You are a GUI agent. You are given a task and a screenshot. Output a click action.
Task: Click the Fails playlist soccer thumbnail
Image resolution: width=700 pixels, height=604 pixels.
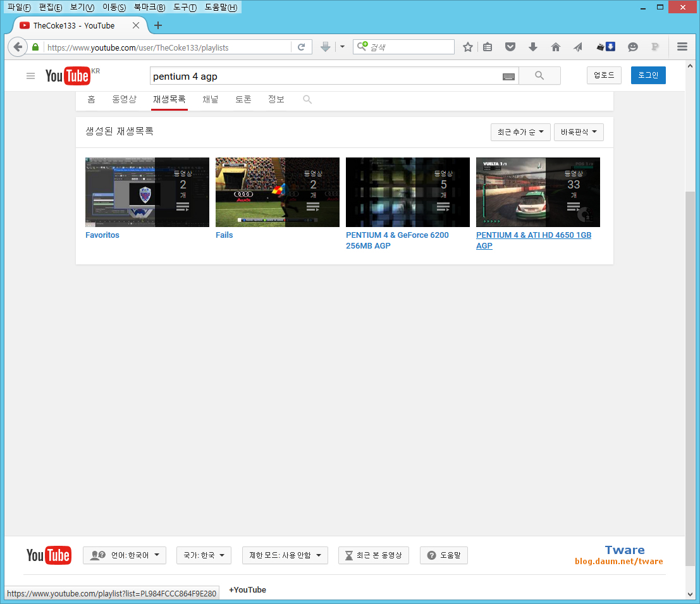pyautogui.click(x=277, y=192)
